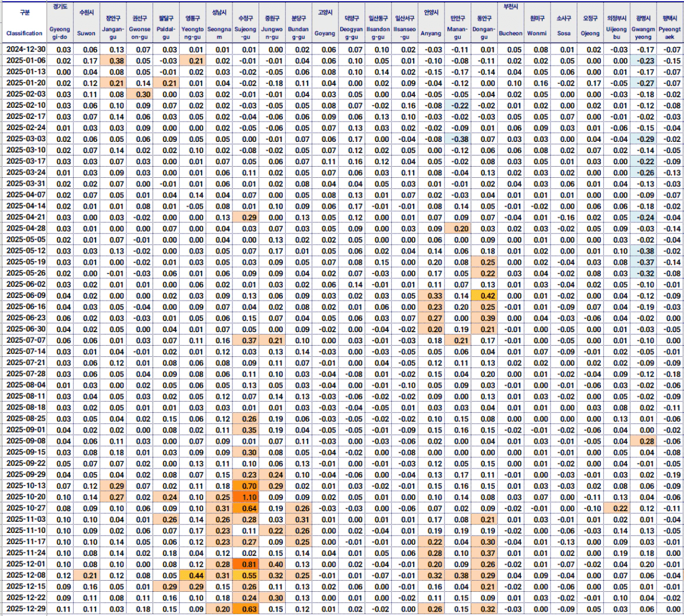Click the 0.70 cell in 2025-10-13 row
Screen dimensions: 684x616
click(x=246, y=486)
